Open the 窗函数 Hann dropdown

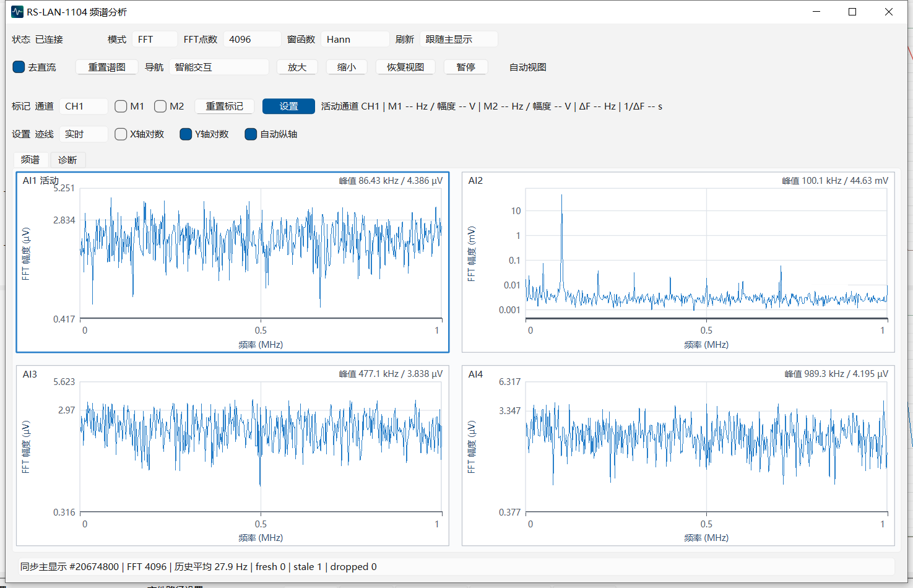pyautogui.click(x=355, y=40)
